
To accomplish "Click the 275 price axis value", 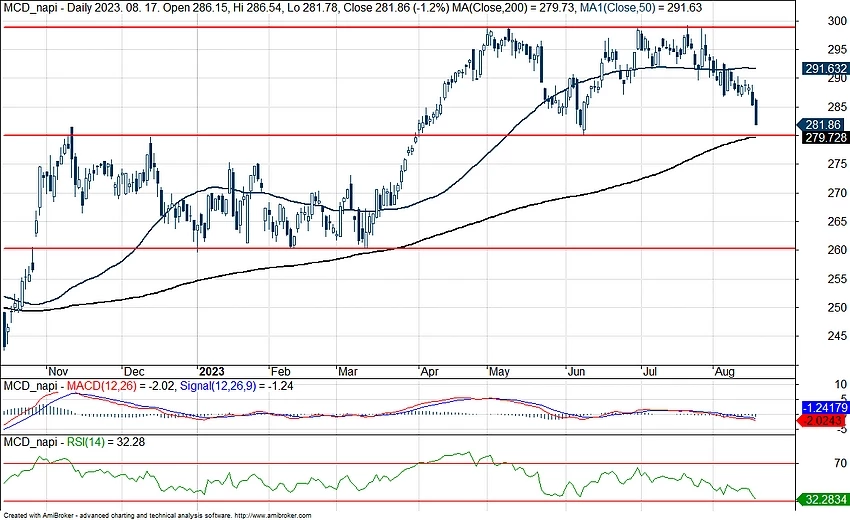I will [837, 164].
